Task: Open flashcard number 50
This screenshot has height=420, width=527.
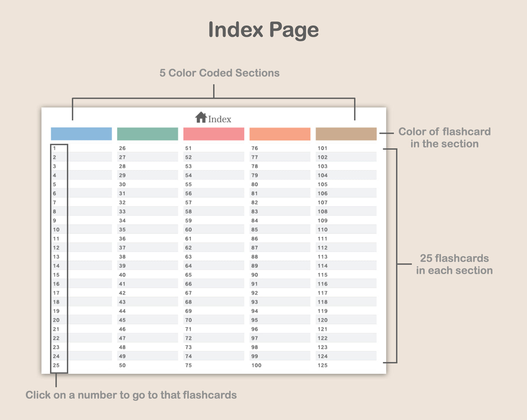Action: click(122, 365)
